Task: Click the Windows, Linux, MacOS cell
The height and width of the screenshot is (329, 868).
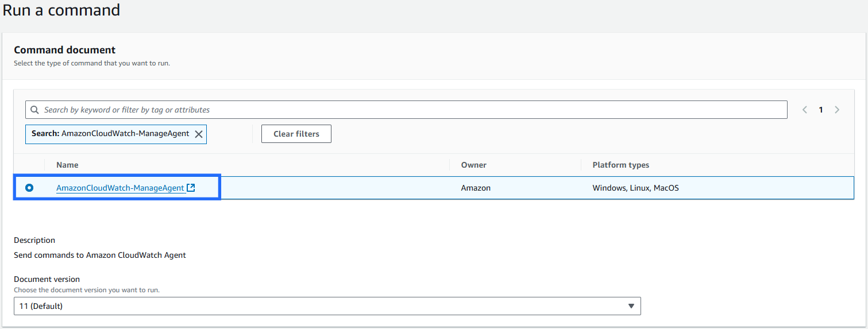Action: pyautogui.click(x=635, y=188)
